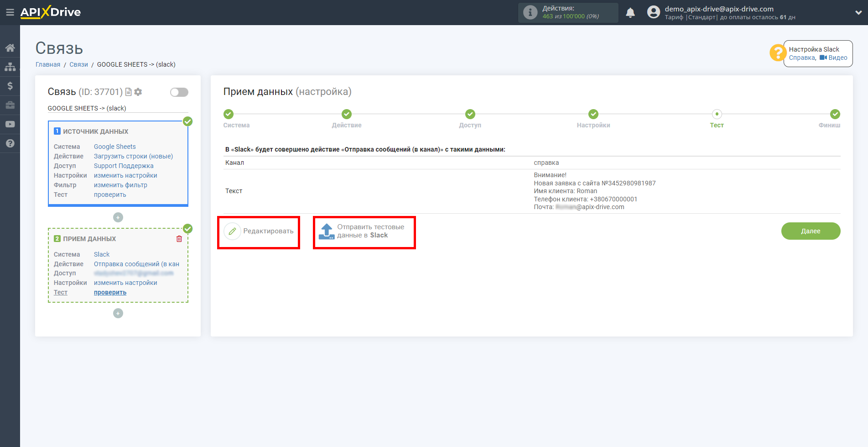
Task: Click receiver изменить настройки link
Action: click(x=125, y=283)
